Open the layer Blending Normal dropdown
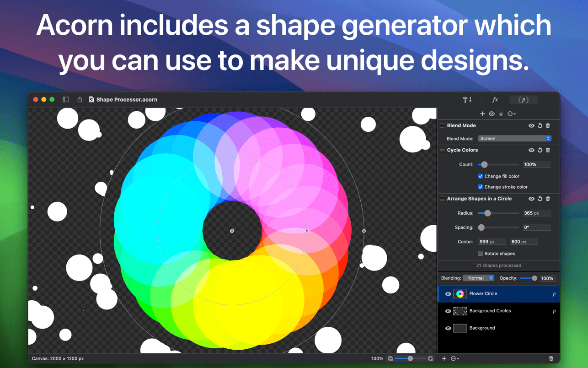 coord(478,278)
